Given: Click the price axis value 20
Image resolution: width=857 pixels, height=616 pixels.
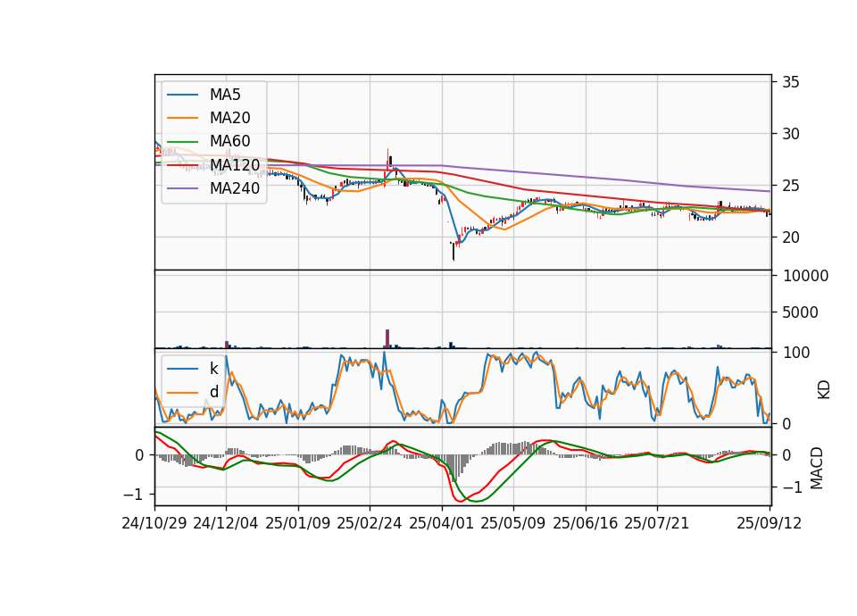Looking at the screenshot, I should click(790, 237).
